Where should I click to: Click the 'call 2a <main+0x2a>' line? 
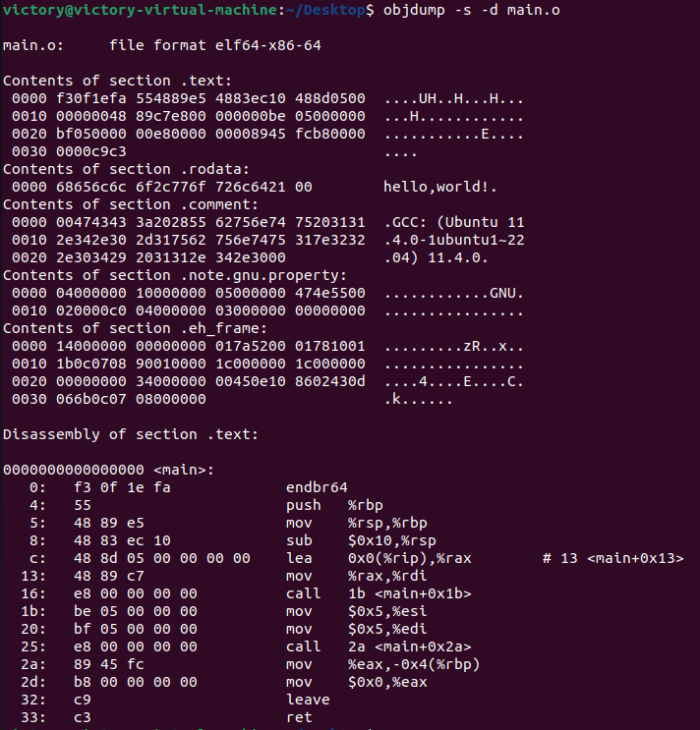pyautogui.click(x=379, y=646)
